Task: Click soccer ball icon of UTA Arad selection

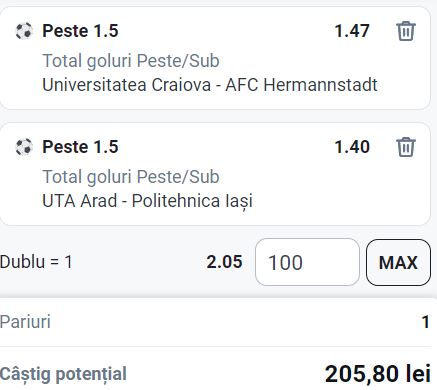Action: (x=24, y=147)
